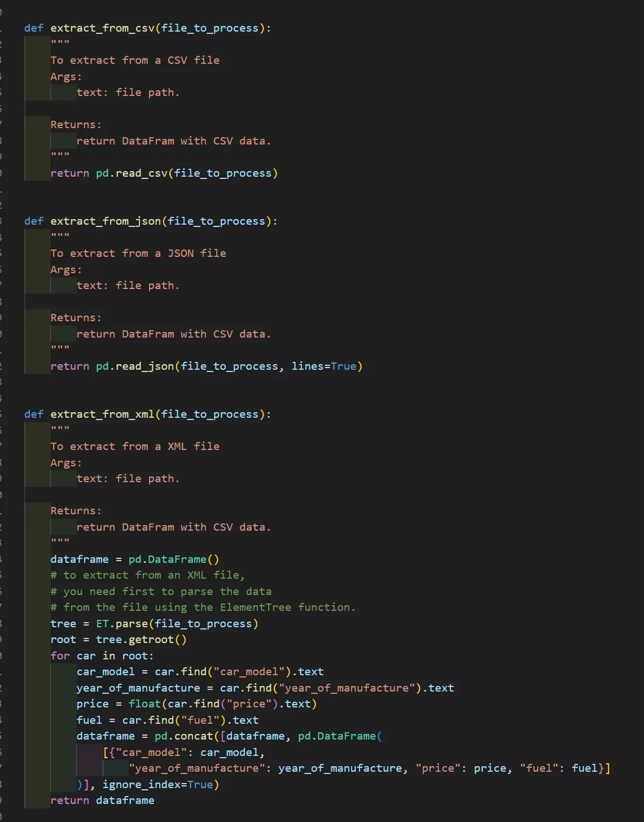Click the return dataframe statement
The height and width of the screenshot is (822, 644).
coord(102,800)
